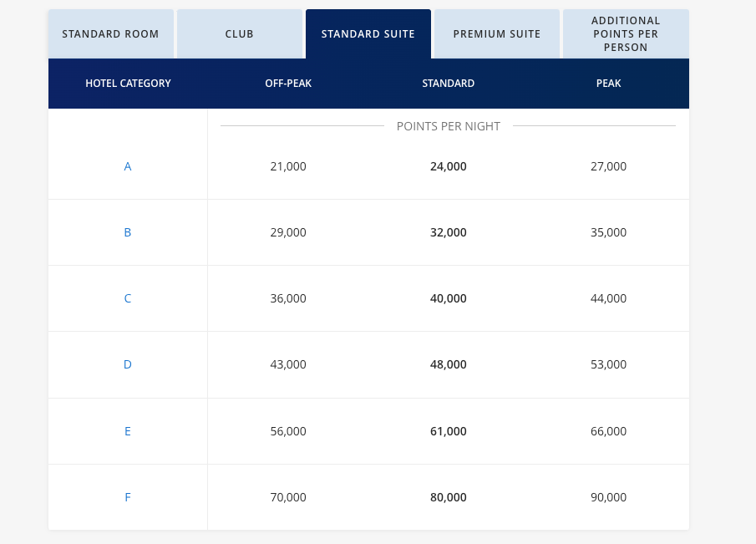Screen dimensions: 756x544
Task: Click the 35,000 peak value for category B
Action: point(608,232)
